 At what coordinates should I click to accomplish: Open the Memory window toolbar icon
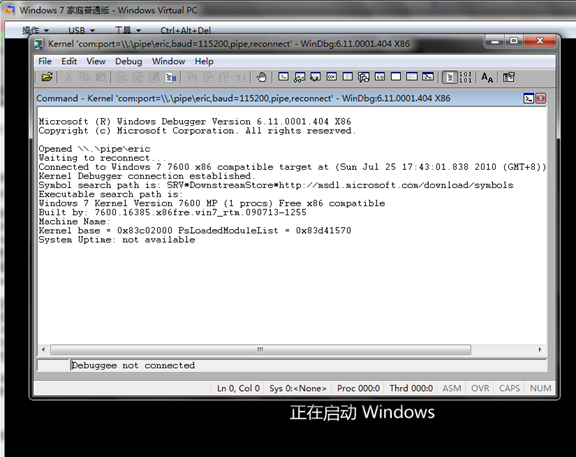(348, 77)
